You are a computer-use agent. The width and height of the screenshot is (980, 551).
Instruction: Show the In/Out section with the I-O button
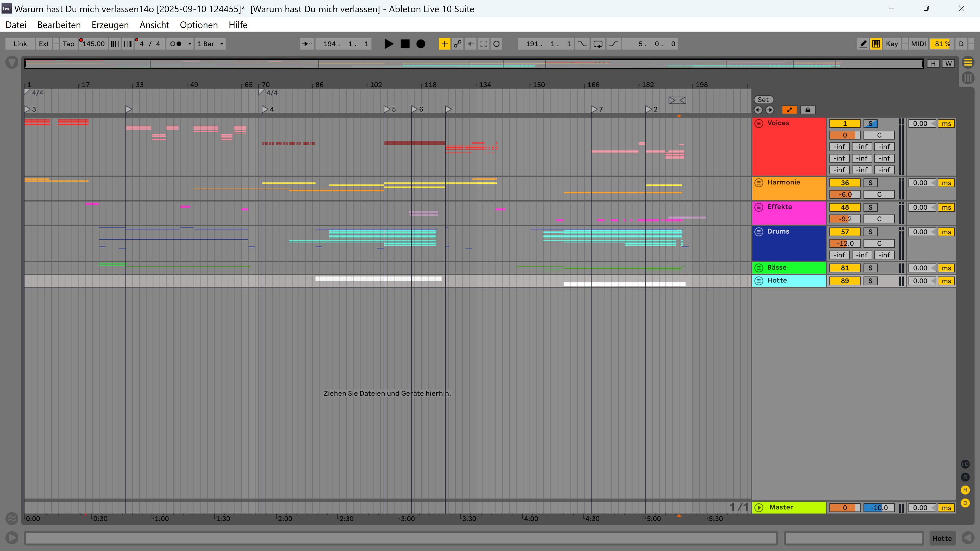coord(965,464)
